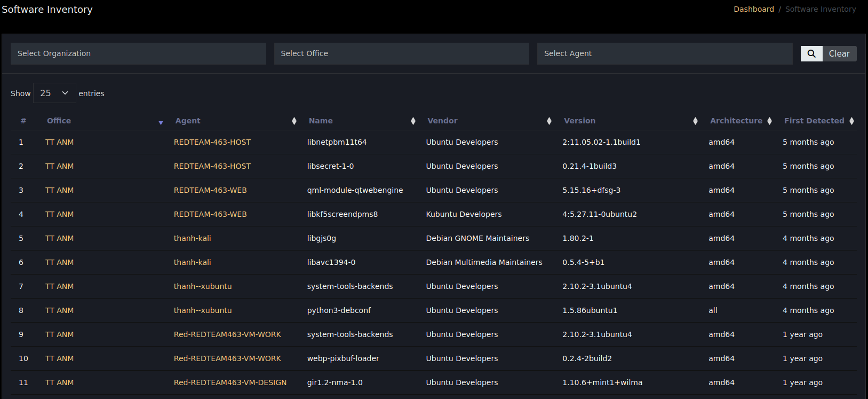Sort by Architecture column sort icon

click(769, 121)
